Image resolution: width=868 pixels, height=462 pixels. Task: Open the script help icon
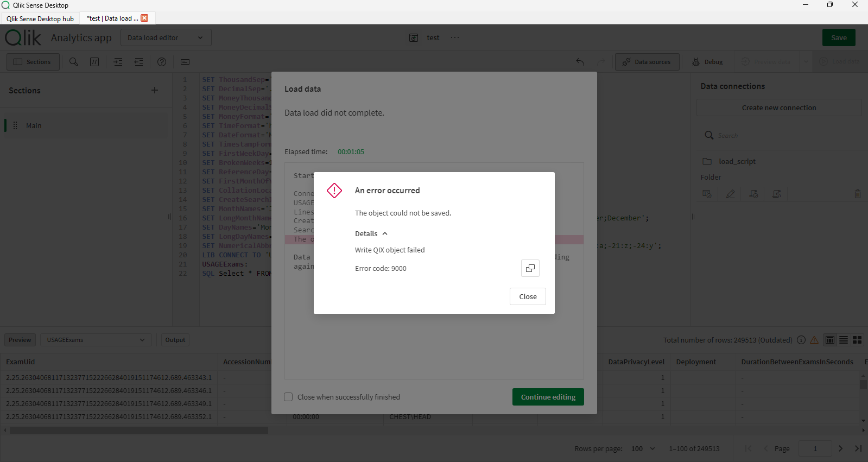pos(162,62)
